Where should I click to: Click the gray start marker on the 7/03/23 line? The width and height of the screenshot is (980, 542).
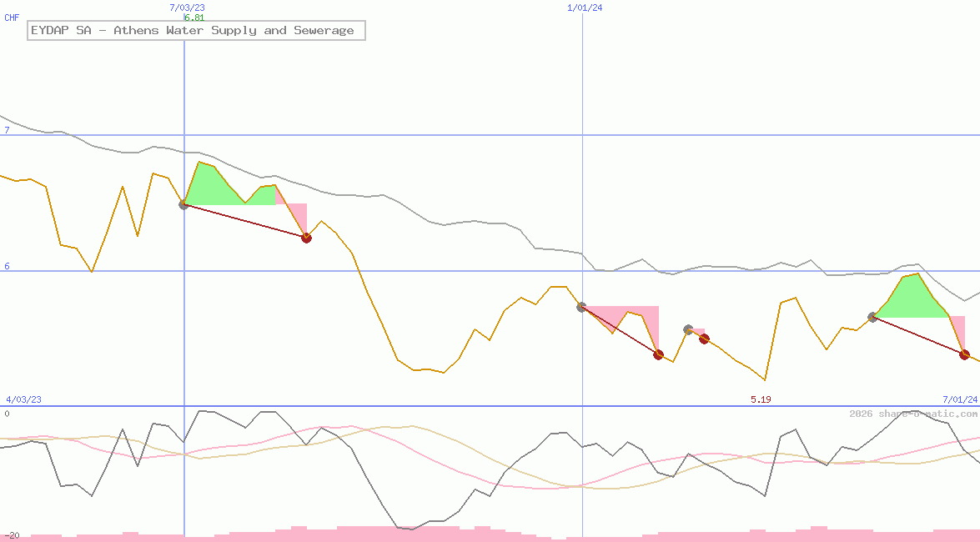183,204
